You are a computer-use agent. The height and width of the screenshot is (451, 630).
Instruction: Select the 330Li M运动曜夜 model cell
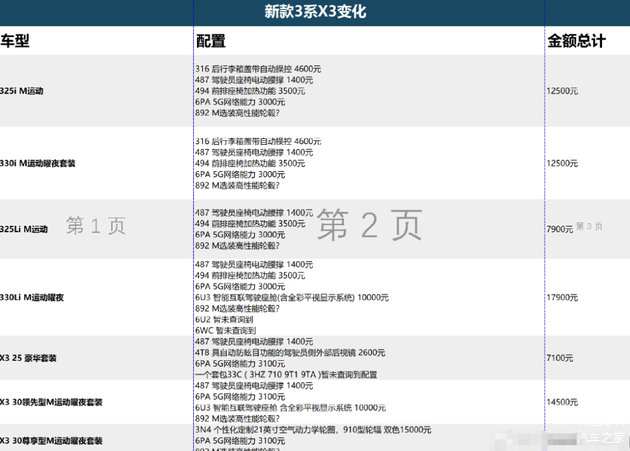[32, 297]
